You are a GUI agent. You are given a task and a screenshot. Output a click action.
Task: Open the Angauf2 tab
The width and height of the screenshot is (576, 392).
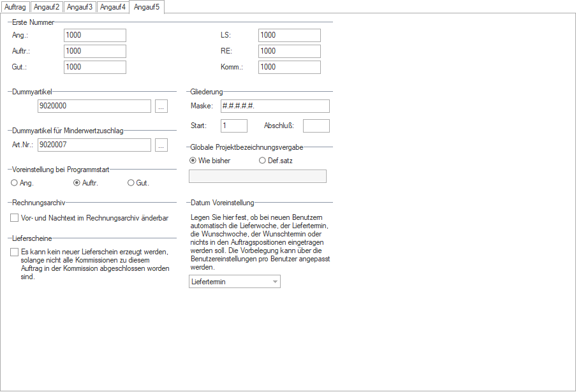point(47,7)
